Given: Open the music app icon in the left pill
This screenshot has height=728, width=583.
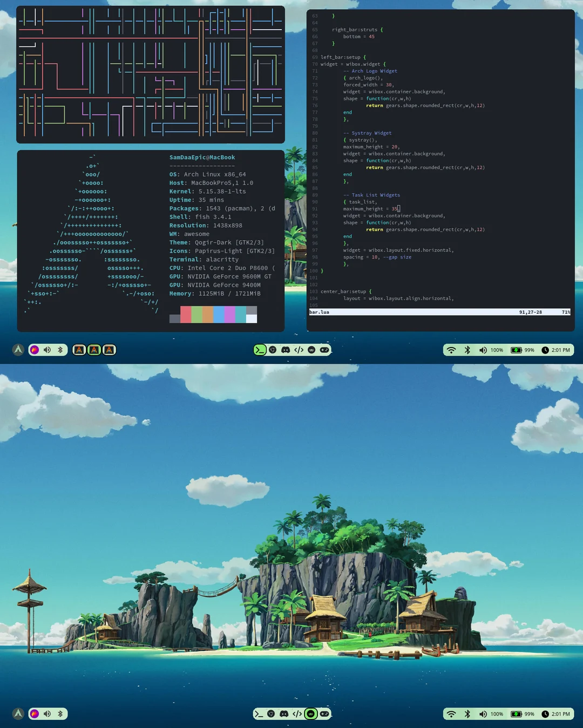Looking at the screenshot, I should (34, 350).
